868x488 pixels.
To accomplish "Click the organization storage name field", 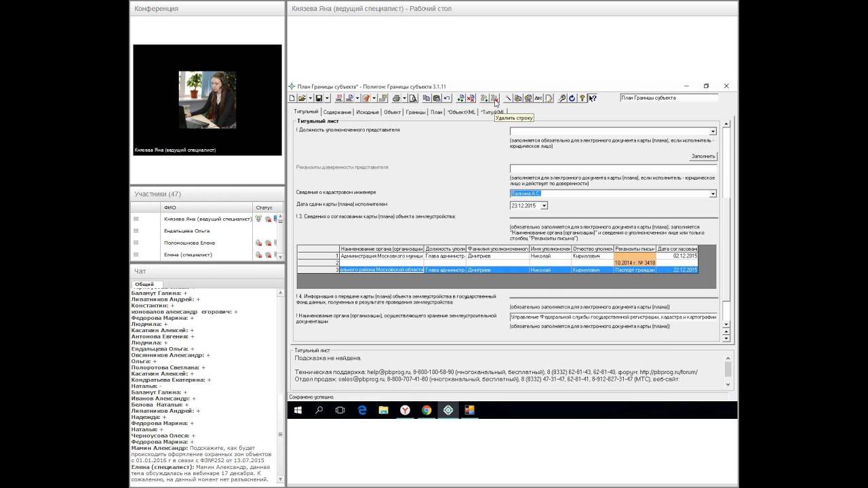I will (x=613, y=317).
